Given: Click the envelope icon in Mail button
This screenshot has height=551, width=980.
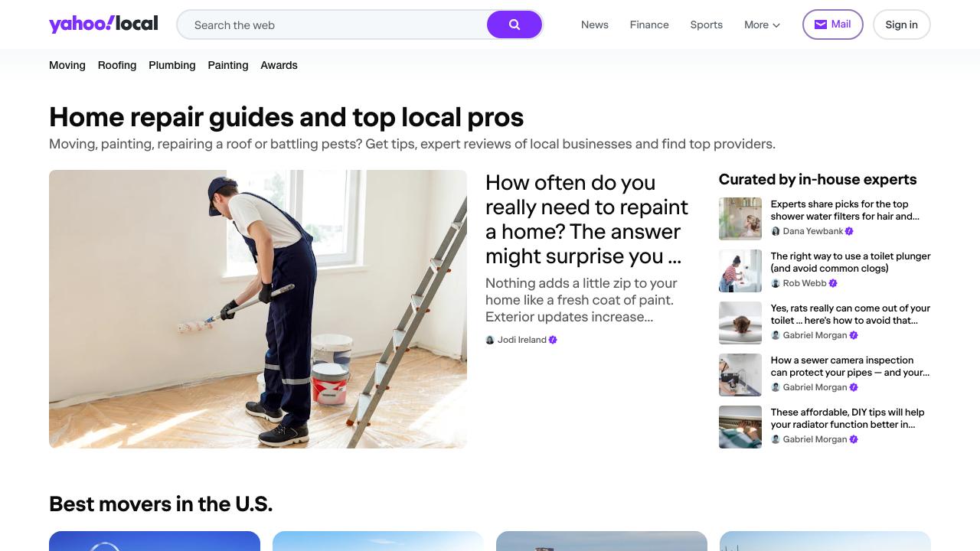Looking at the screenshot, I should click(820, 24).
